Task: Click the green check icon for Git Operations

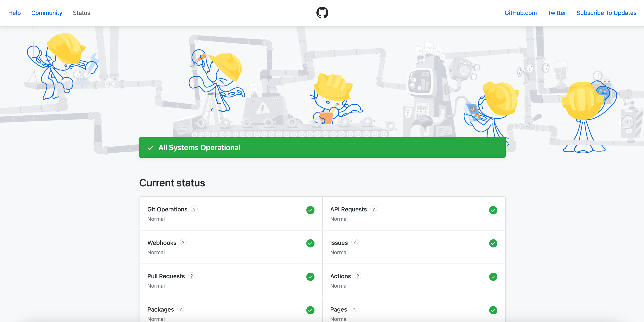Action: [x=310, y=210]
